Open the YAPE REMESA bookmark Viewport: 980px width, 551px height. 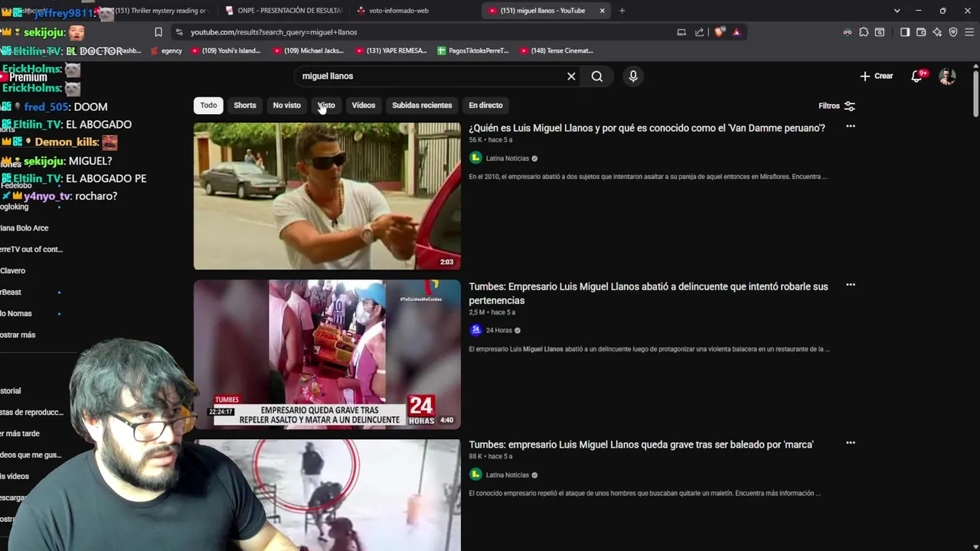(390, 51)
